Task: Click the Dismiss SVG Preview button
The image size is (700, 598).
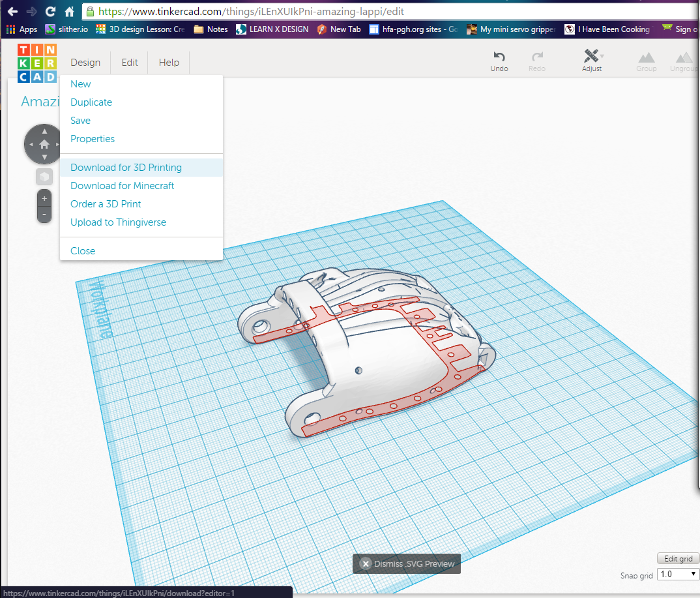Action: pos(407,563)
